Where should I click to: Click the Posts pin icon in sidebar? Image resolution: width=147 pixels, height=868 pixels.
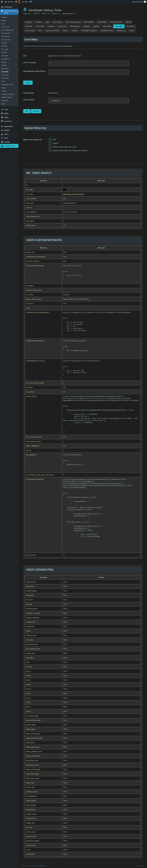click(2, 110)
